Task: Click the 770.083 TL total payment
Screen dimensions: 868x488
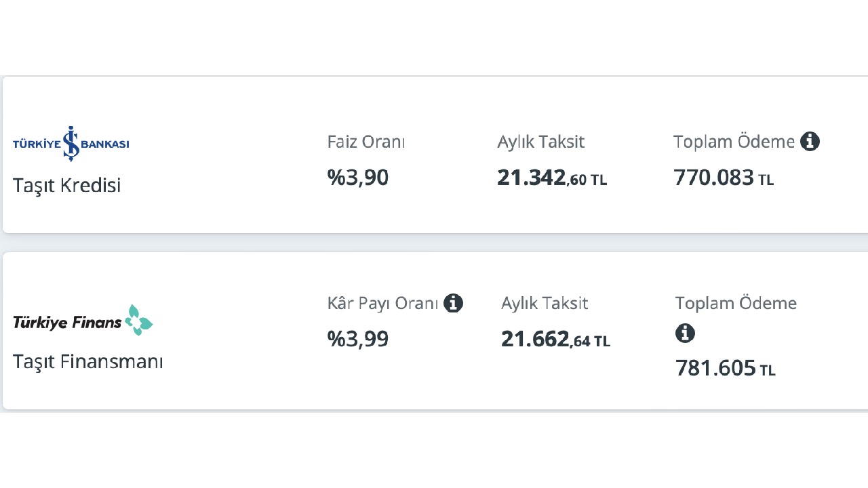Action: click(724, 178)
